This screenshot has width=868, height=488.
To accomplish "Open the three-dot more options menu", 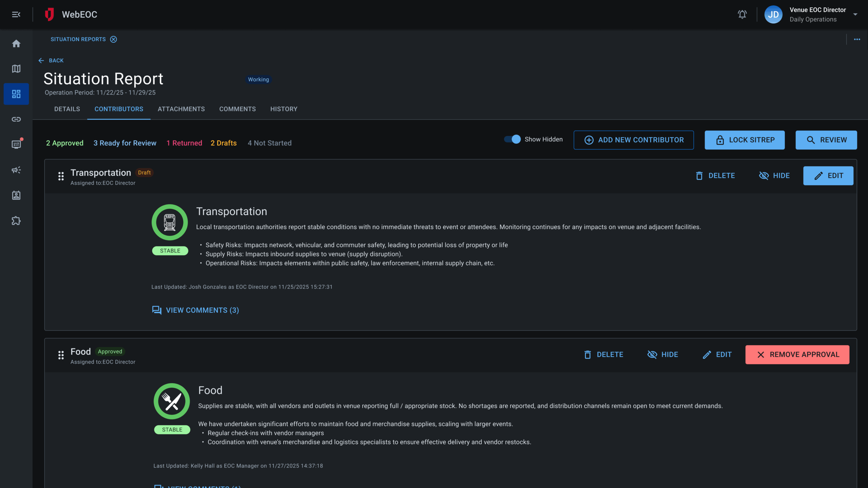I will tap(857, 39).
